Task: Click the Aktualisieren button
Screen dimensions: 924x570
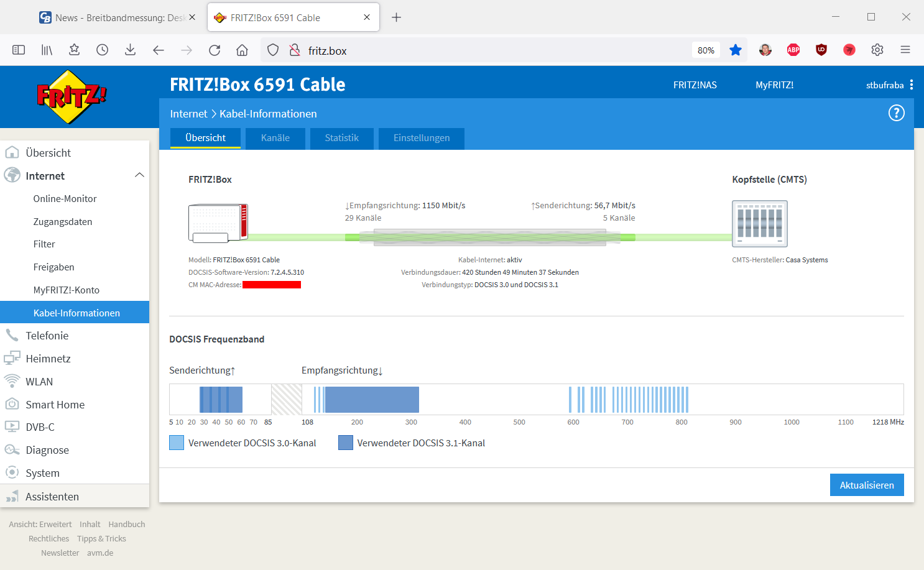Action: pyautogui.click(x=867, y=485)
